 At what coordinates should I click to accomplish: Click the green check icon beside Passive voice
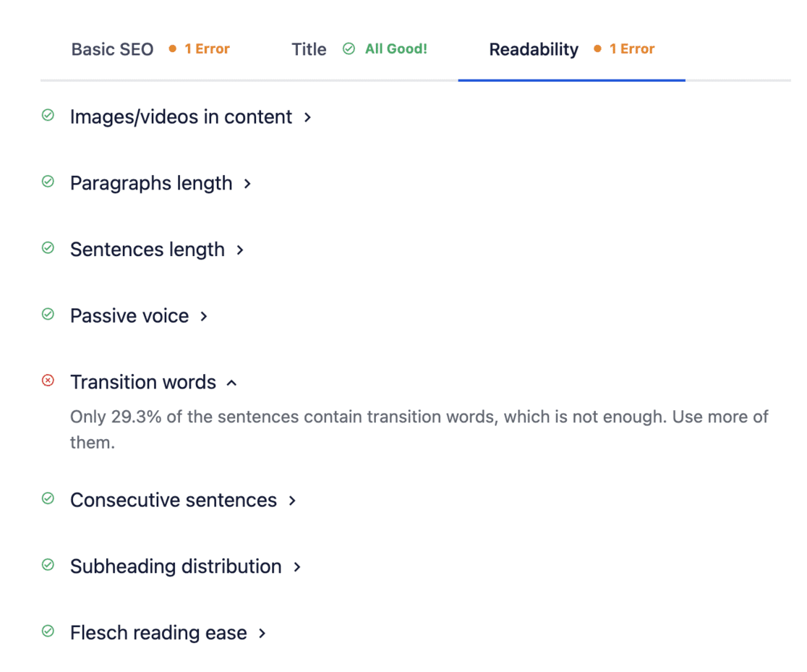(x=48, y=314)
